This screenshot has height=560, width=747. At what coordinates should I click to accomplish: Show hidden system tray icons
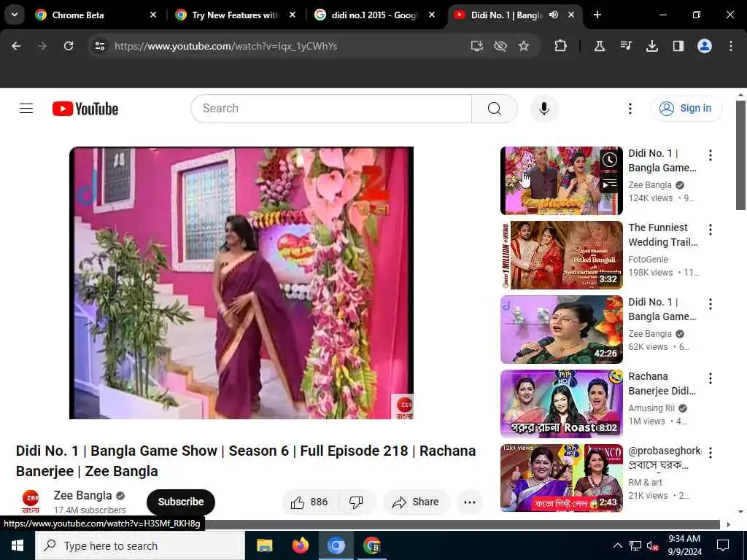pyautogui.click(x=617, y=545)
